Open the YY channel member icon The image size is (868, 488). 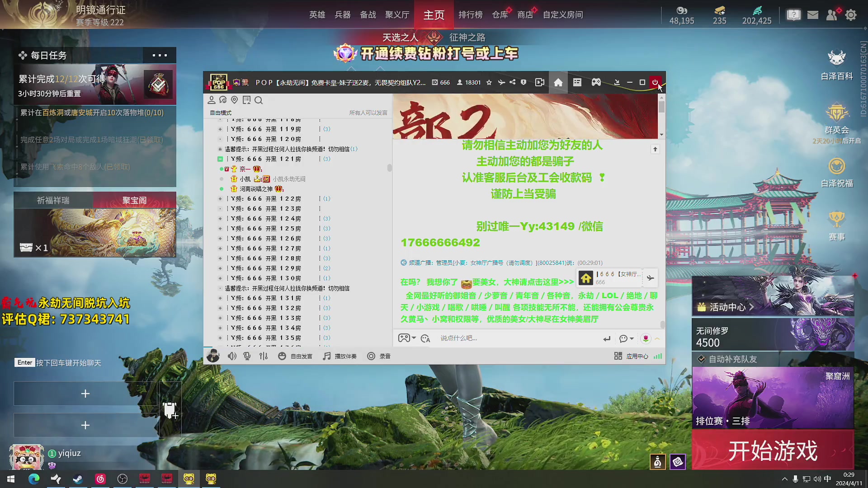pos(211,100)
